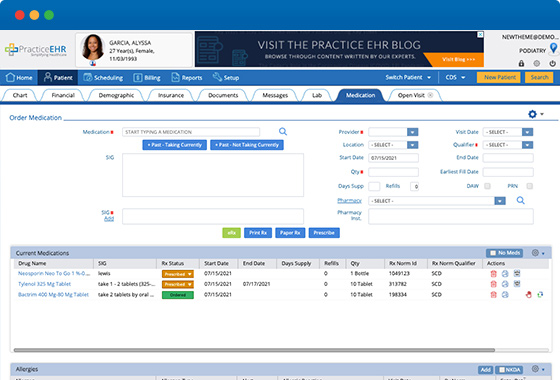Viewport: 560px width, 380px height.
Task: Click the Pharmacy label link
Action: pyautogui.click(x=349, y=201)
